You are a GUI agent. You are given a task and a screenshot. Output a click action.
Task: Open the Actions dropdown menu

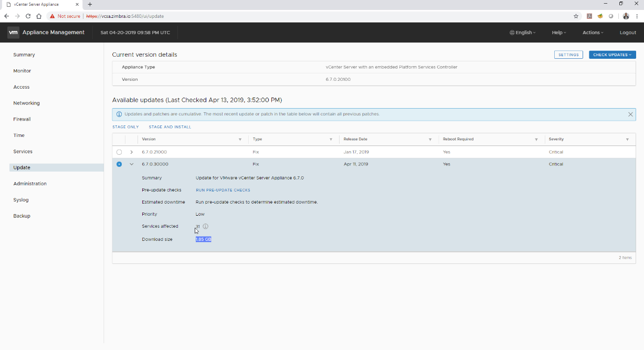(593, 33)
